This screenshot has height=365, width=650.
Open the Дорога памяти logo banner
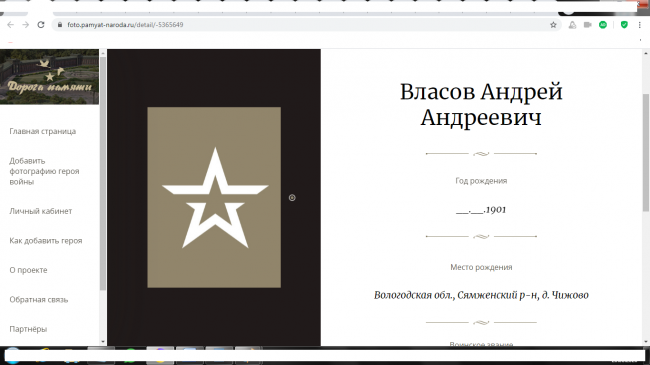[49, 77]
